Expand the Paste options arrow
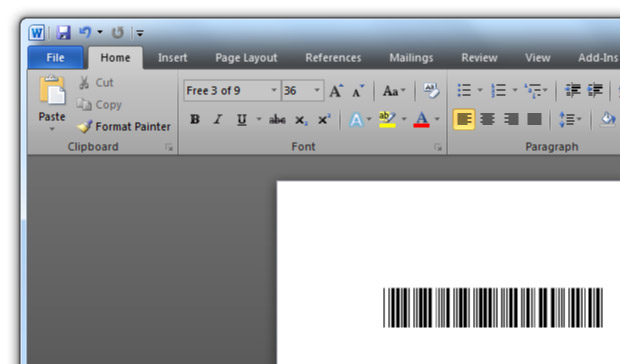Image resolution: width=620 pixels, height=364 pixels. 52,128
